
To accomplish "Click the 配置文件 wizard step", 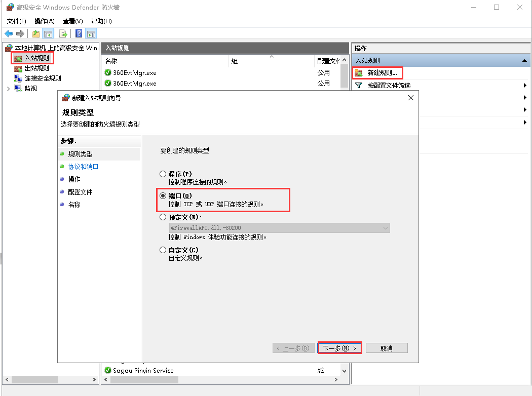I will click(80, 192).
